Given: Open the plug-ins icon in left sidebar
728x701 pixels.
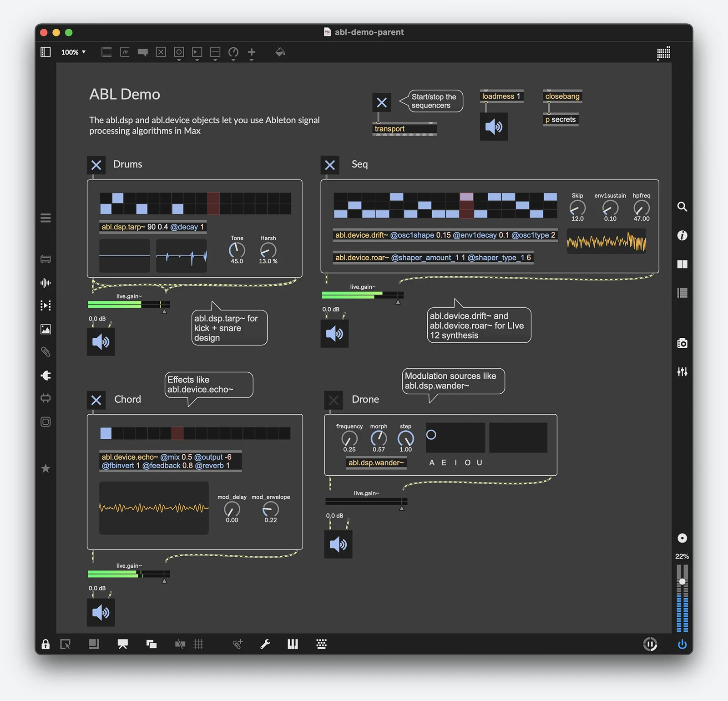Looking at the screenshot, I should [x=45, y=376].
